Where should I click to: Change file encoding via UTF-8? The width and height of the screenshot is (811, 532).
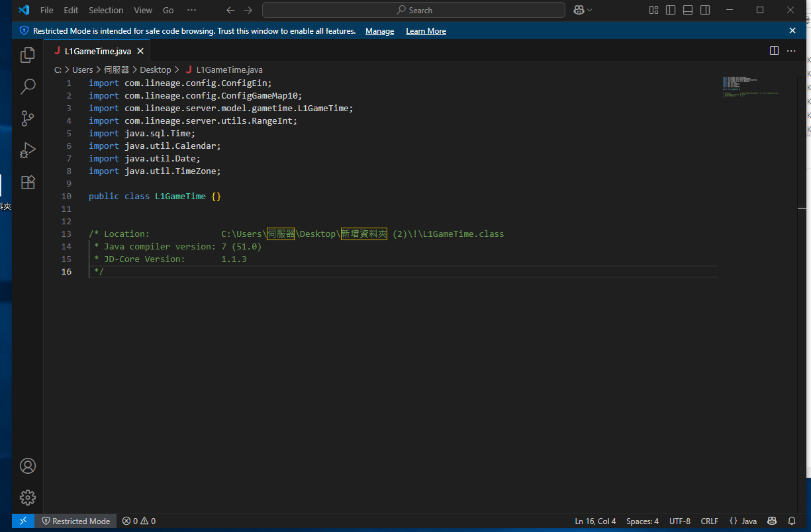tap(680, 521)
